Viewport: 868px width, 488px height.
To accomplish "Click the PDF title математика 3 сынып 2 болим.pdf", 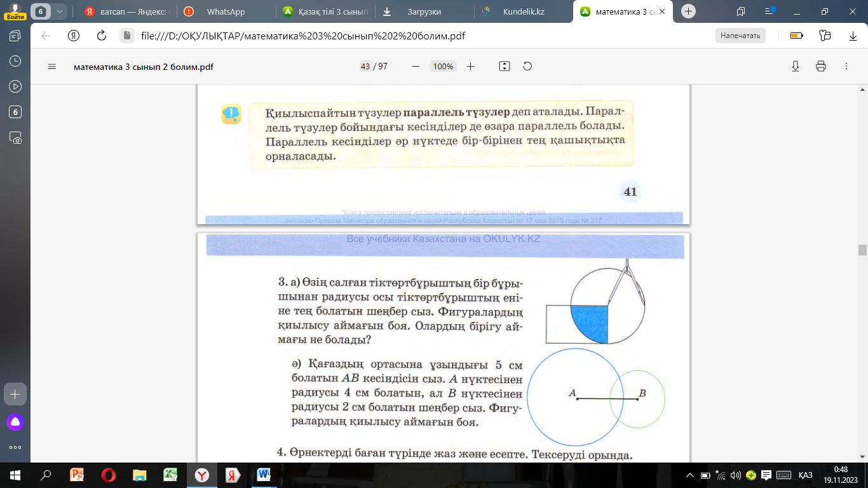I will coord(144,67).
